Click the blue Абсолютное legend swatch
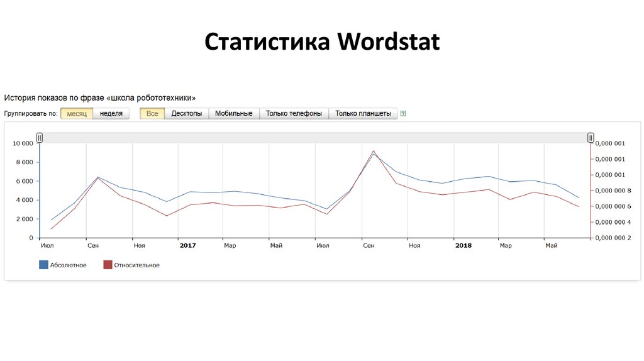644x361 pixels. tap(43, 265)
